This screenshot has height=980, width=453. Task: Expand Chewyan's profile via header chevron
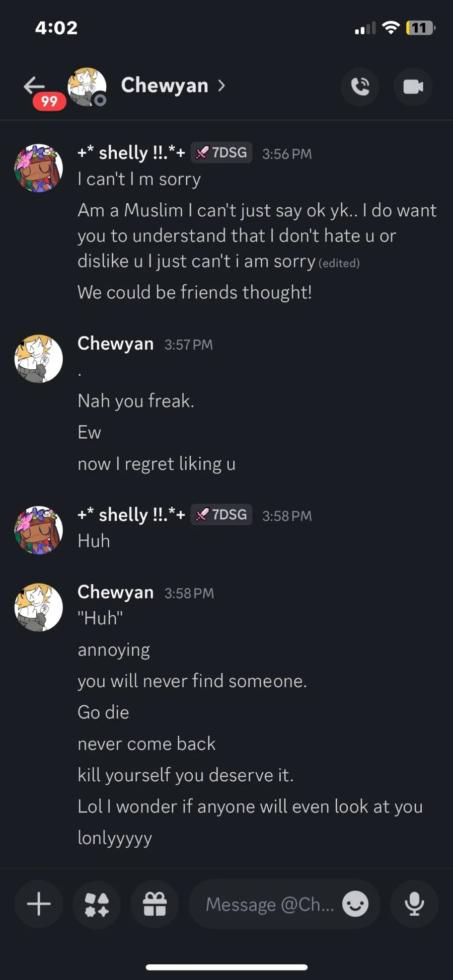(221, 86)
